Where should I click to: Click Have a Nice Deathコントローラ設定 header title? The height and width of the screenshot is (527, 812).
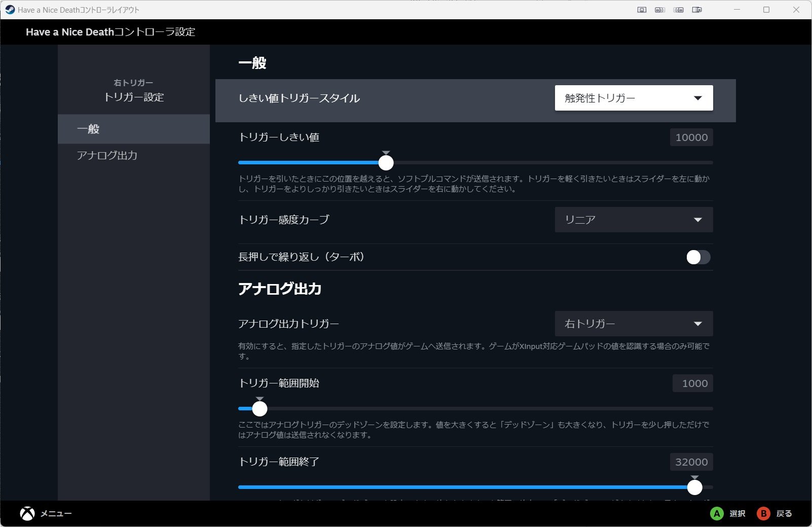point(110,32)
